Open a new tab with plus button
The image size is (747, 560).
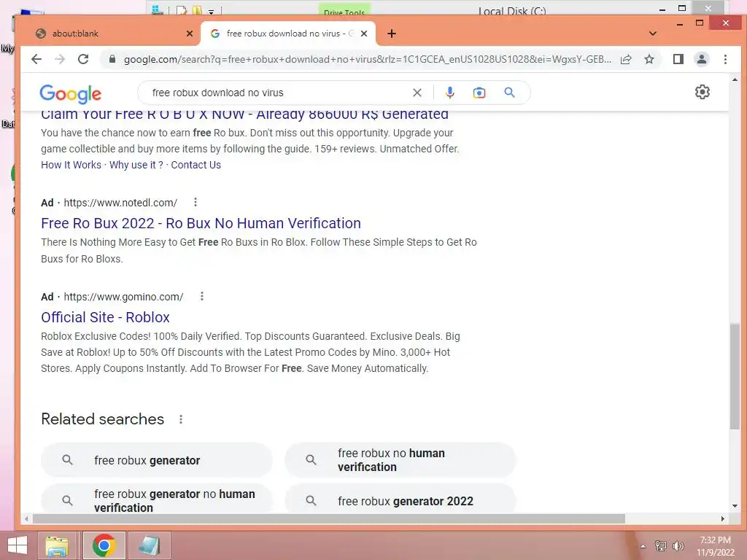pyautogui.click(x=392, y=34)
